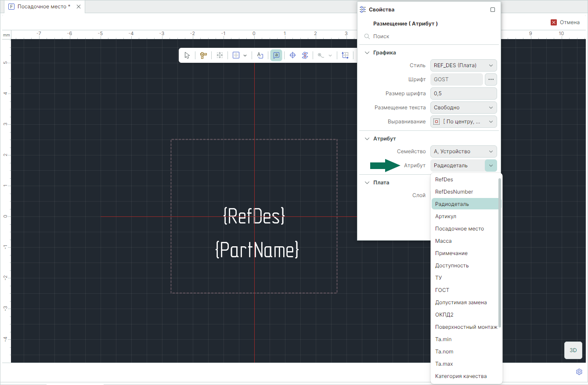Open the Размещение текста dropdown
This screenshot has height=385, width=588.
tap(463, 108)
